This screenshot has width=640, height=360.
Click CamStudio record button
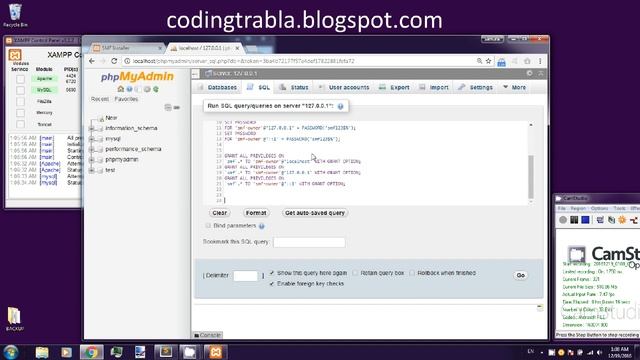point(563,220)
